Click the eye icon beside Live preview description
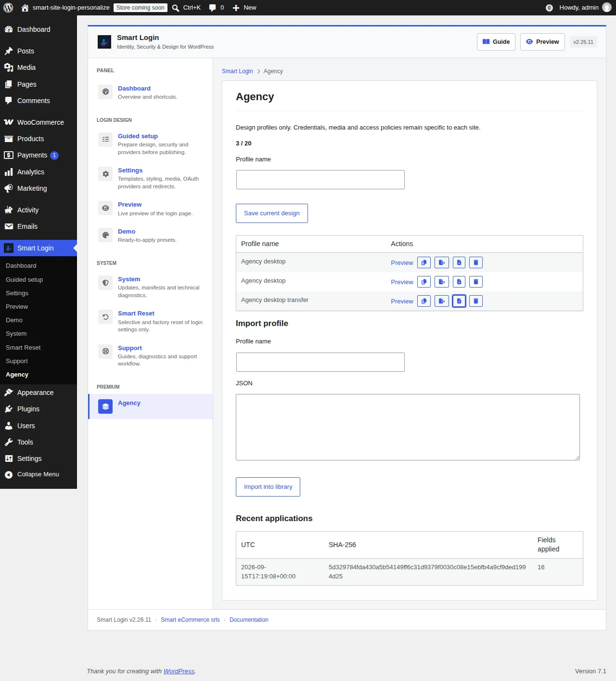Screen dimensions: 616x681 click(x=105, y=208)
